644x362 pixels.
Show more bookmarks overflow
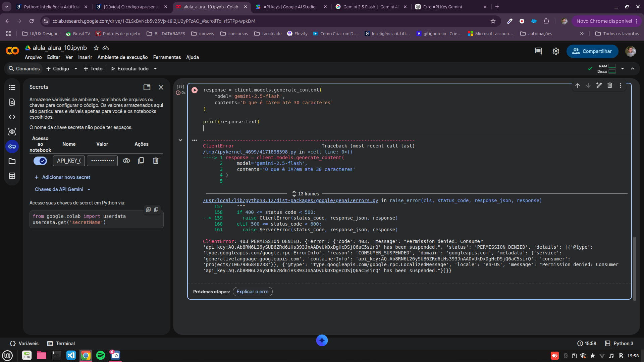(582, 34)
